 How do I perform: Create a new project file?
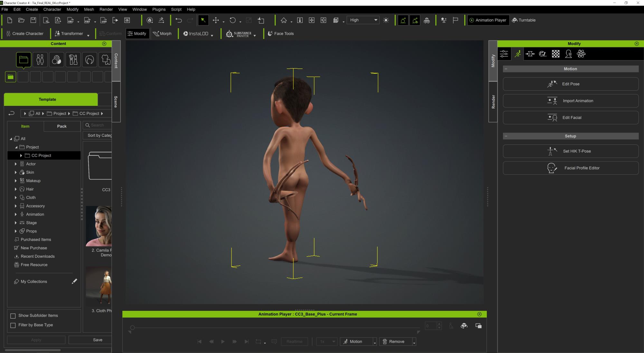point(10,20)
